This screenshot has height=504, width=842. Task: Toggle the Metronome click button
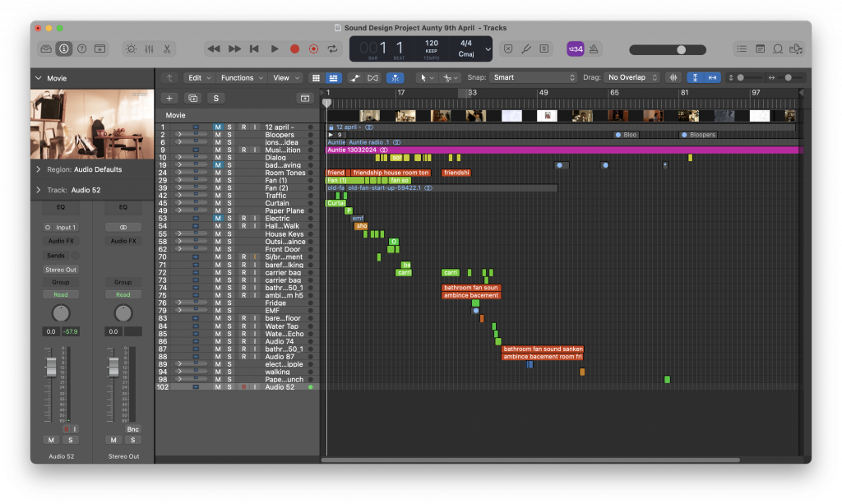pos(594,49)
